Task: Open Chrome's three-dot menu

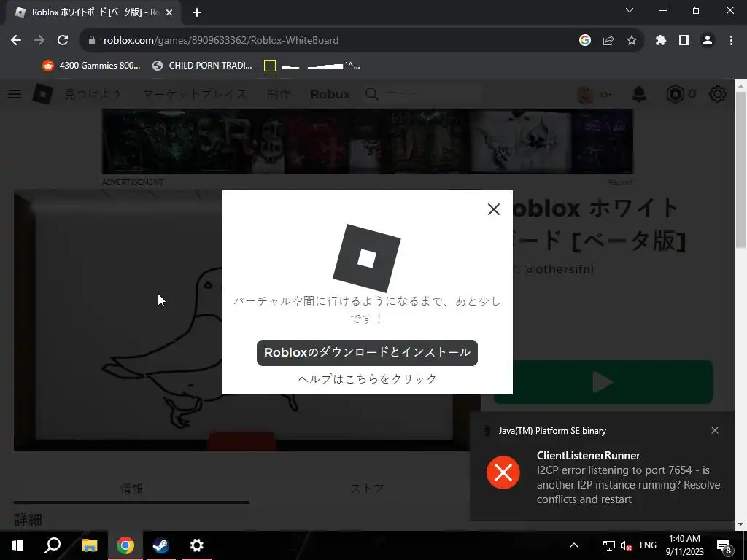Action: [731, 41]
